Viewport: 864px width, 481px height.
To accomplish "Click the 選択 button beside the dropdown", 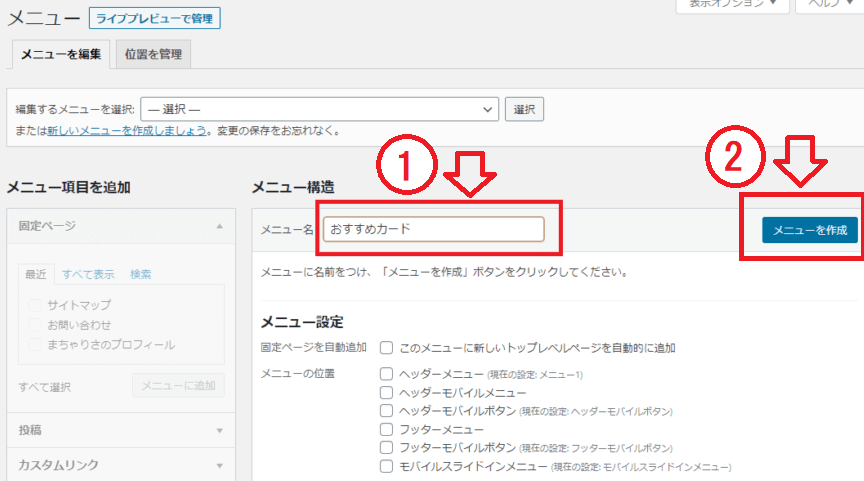I will 525,109.
